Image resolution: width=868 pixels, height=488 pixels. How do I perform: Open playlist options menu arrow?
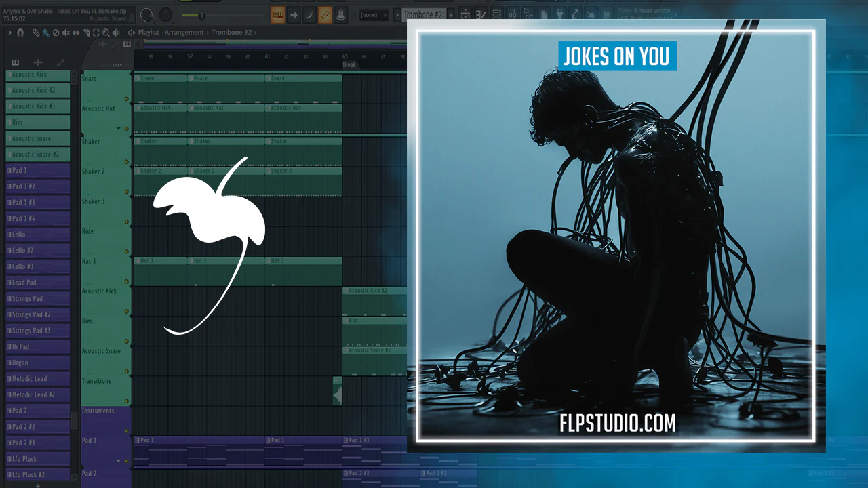point(9,32)
